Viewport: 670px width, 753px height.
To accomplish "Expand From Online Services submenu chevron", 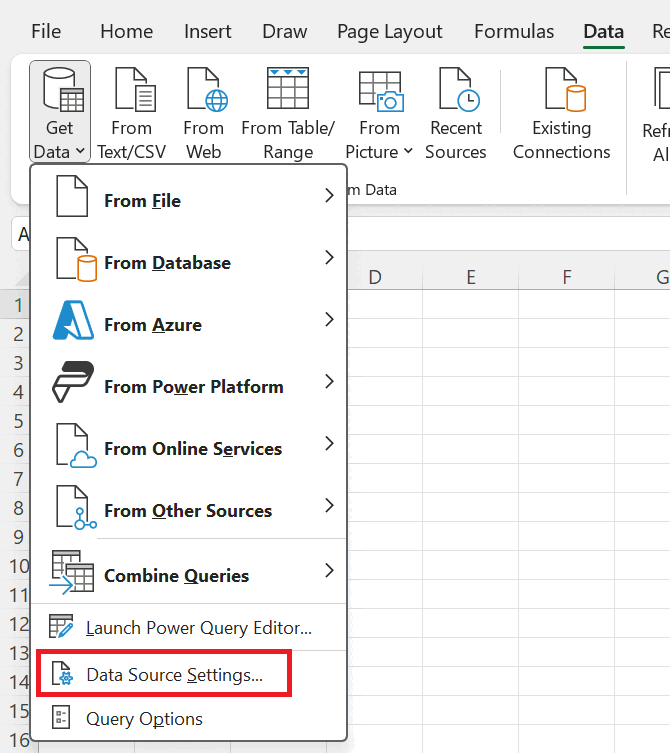I will click(x=329, y=443).
